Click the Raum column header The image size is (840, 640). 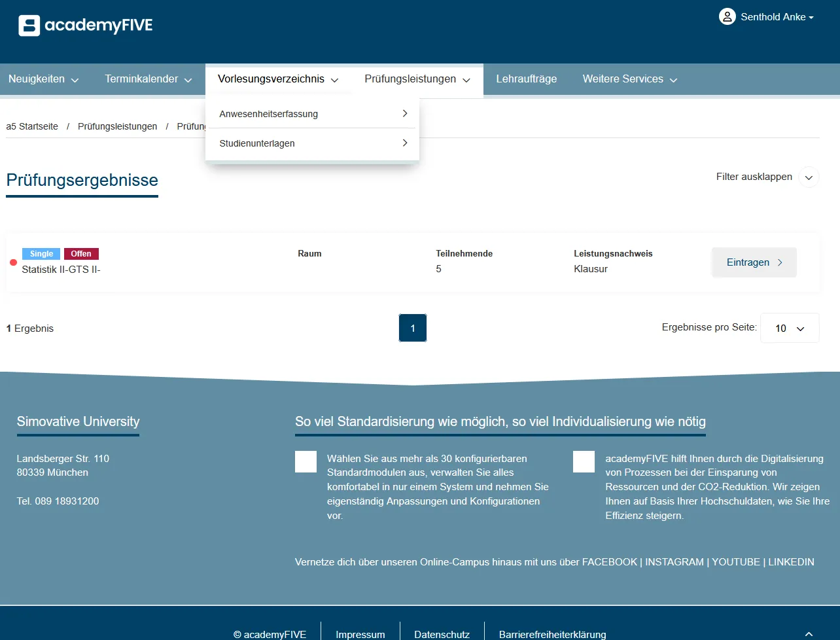(x=309, y=254)
